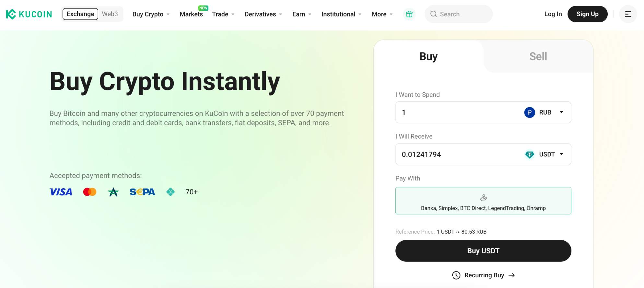The width and height of the screenshot is (644, 288).
Task: Open the RUB currency dropdown
Action: click(x=562, y=112)
